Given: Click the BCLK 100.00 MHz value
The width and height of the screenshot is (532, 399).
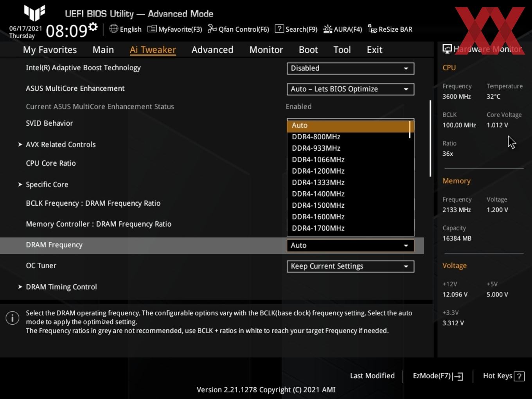Looking at the screenshot, I should [459, 125].
